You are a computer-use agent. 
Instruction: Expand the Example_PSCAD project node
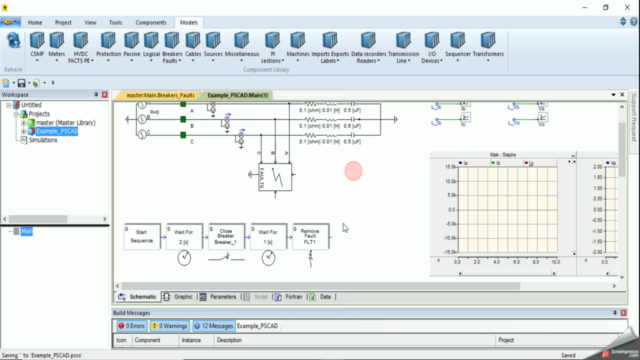tap(23, 131)
